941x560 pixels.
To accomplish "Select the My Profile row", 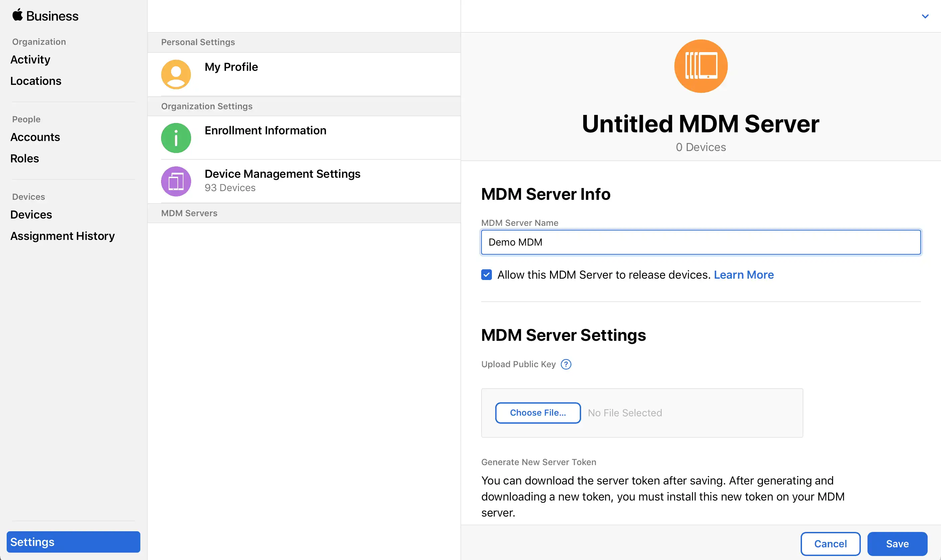I will point(304,74).
